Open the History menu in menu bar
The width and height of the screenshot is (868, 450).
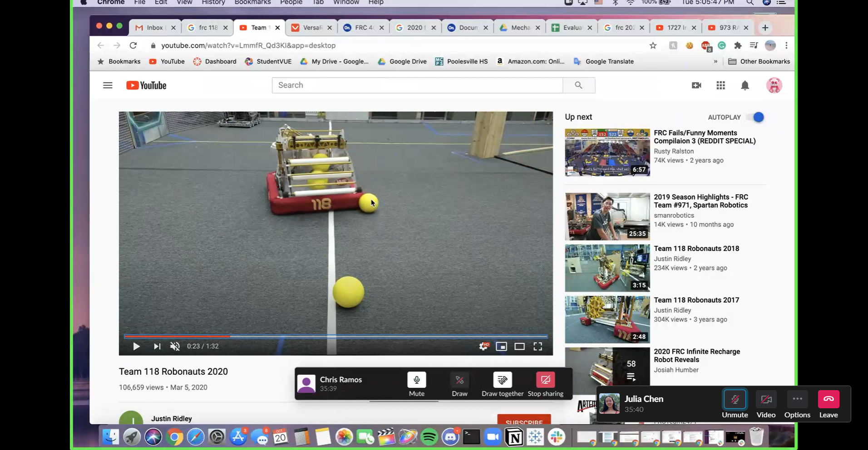click(213, 2)
